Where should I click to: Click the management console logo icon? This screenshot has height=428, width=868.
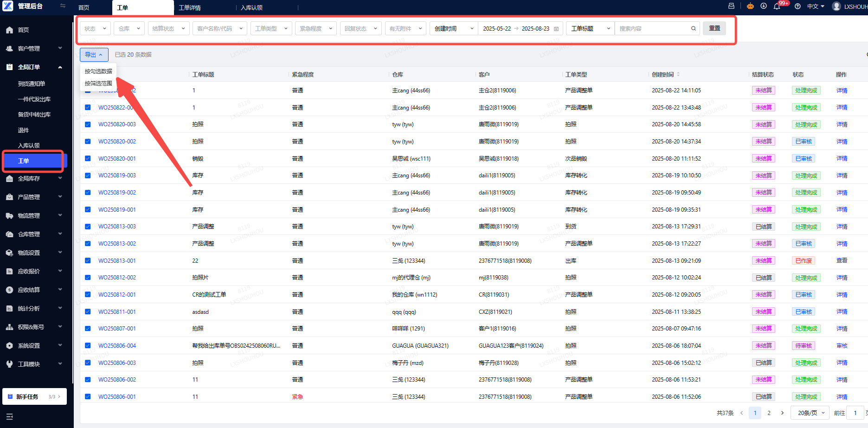(8, 6)
